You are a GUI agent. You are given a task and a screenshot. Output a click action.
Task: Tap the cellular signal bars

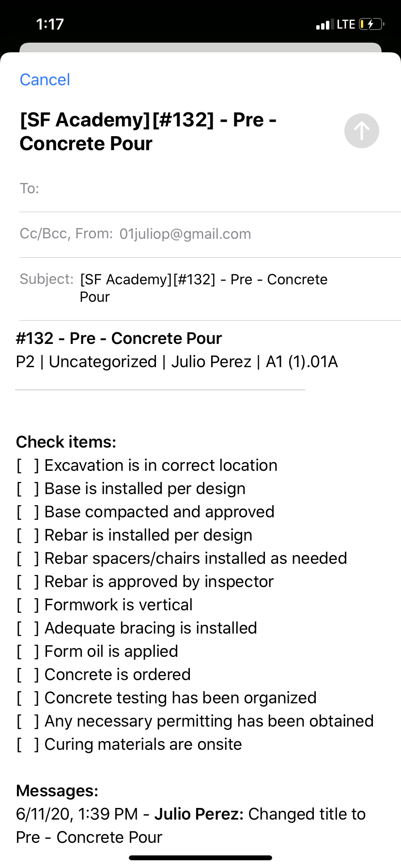point(323,25)
